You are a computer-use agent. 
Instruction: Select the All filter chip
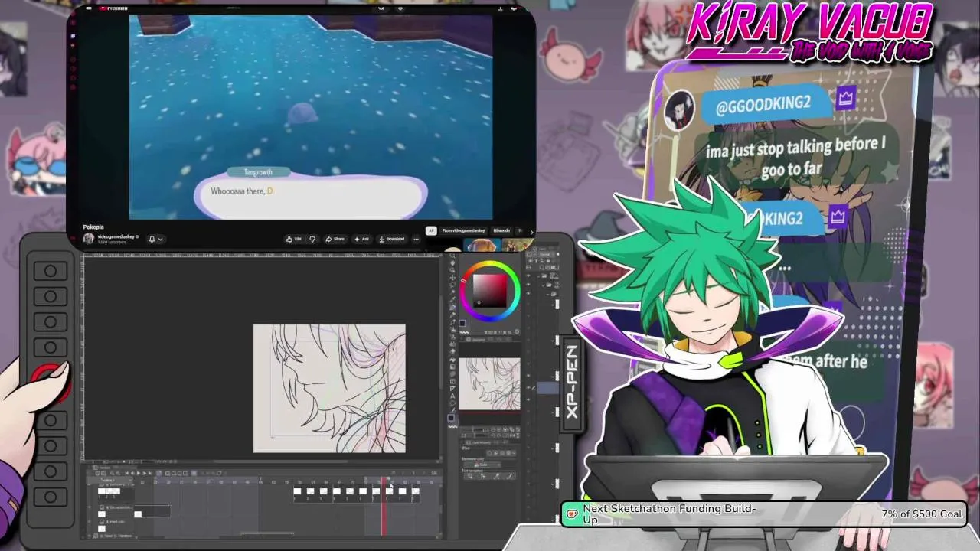click(x=431, y=230)
